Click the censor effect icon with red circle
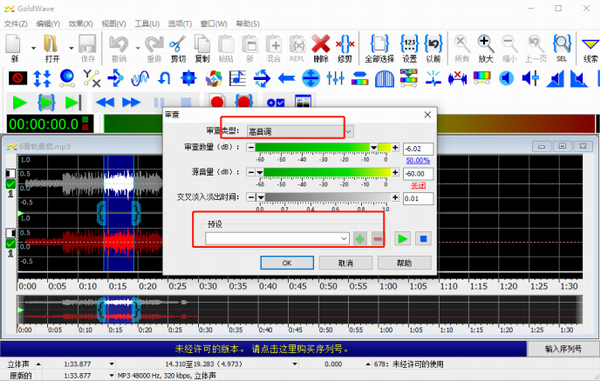The height and width of the screenshot is (381, 600). tap(18, 78)
